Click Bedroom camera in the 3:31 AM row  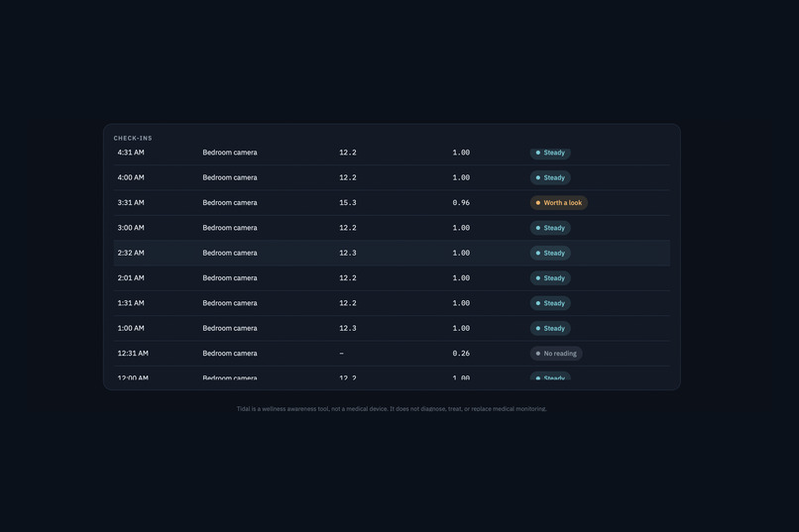click(x=230, y=203)
